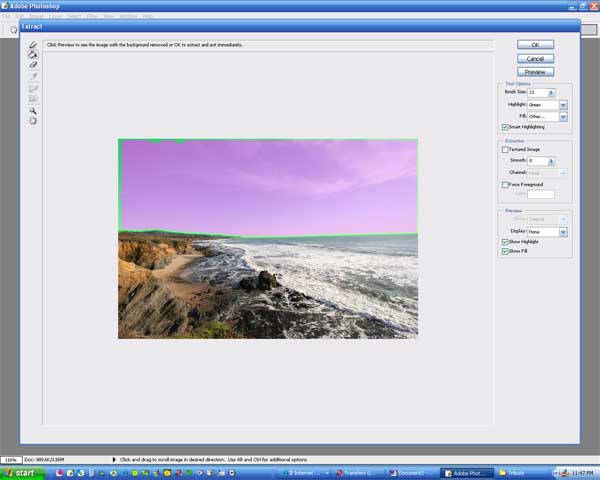Viewport: 600px width, 480px height.
Task: Open the Image menu in Photoshop
Action: tap(37, 16)
